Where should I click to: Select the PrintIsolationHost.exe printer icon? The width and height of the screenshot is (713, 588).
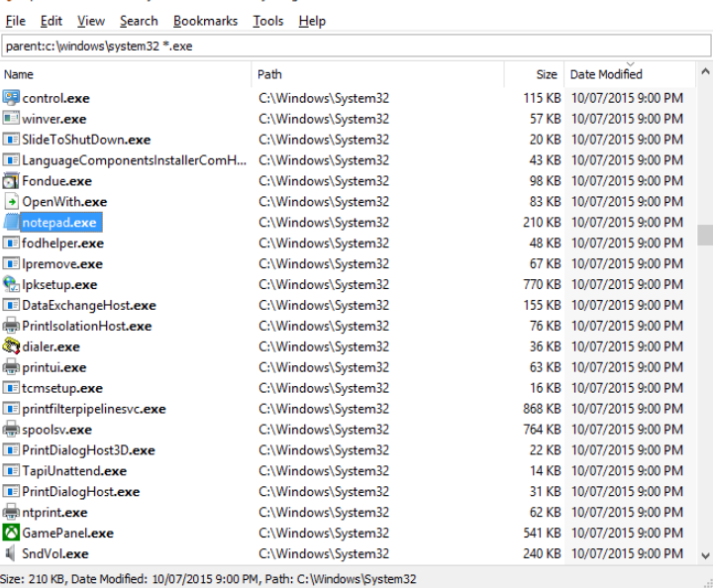click(x=11, y=326)
